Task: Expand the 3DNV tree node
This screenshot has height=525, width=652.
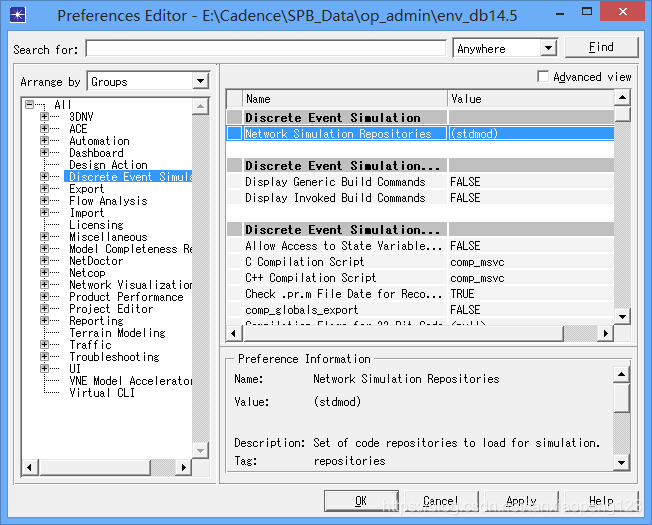Action: tap(44, 116)
